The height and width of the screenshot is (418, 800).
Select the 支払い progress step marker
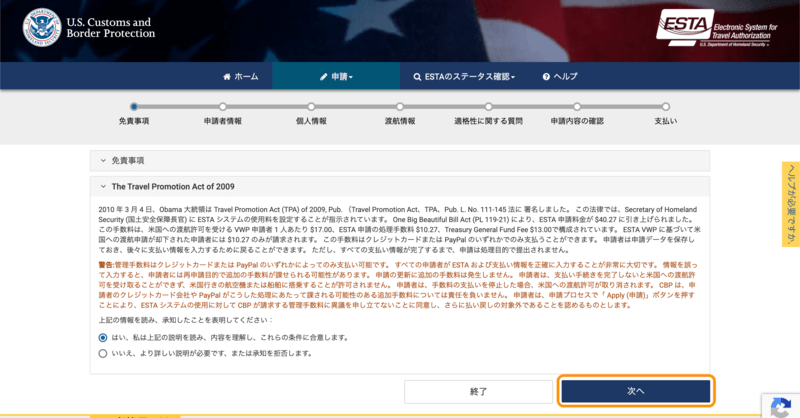click(x=666, y=107)
